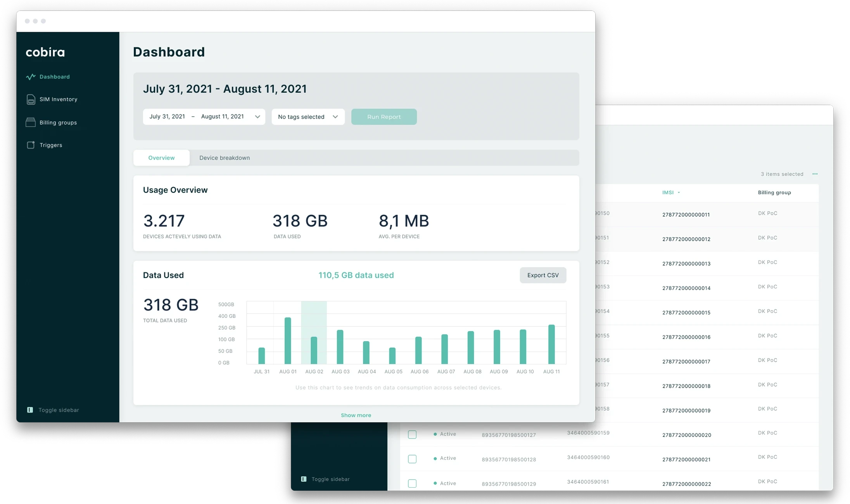Click the IMSI column header text

(x=668, y=192)
